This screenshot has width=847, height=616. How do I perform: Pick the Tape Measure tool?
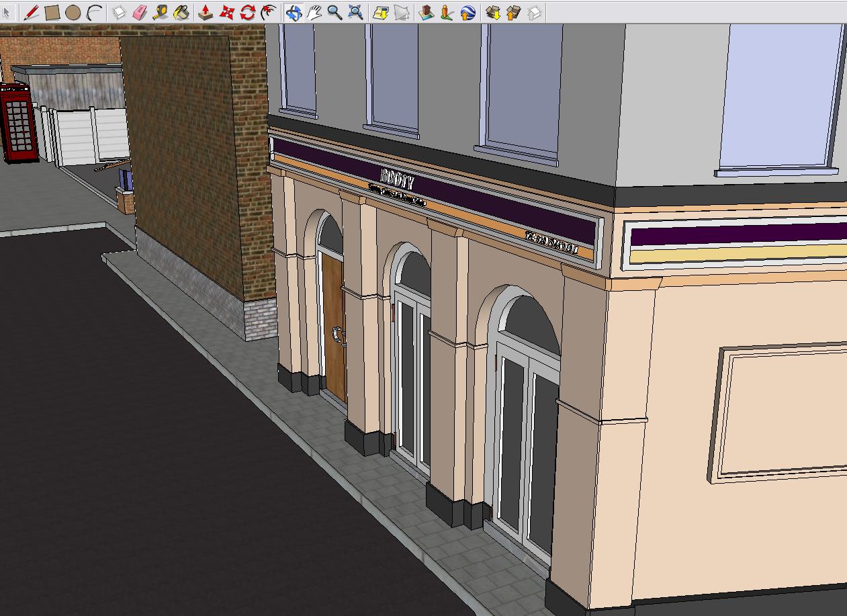pos(161,12)
